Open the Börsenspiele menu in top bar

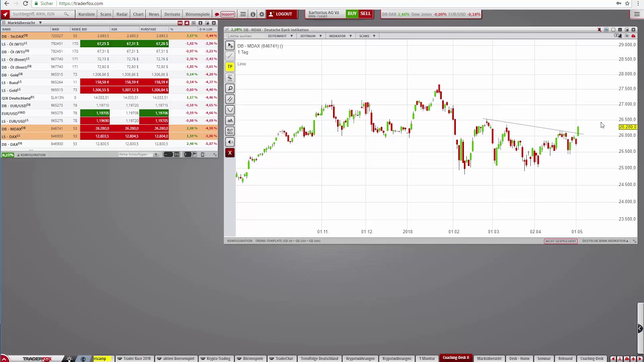pyautogui.click(x=197, y=14)
